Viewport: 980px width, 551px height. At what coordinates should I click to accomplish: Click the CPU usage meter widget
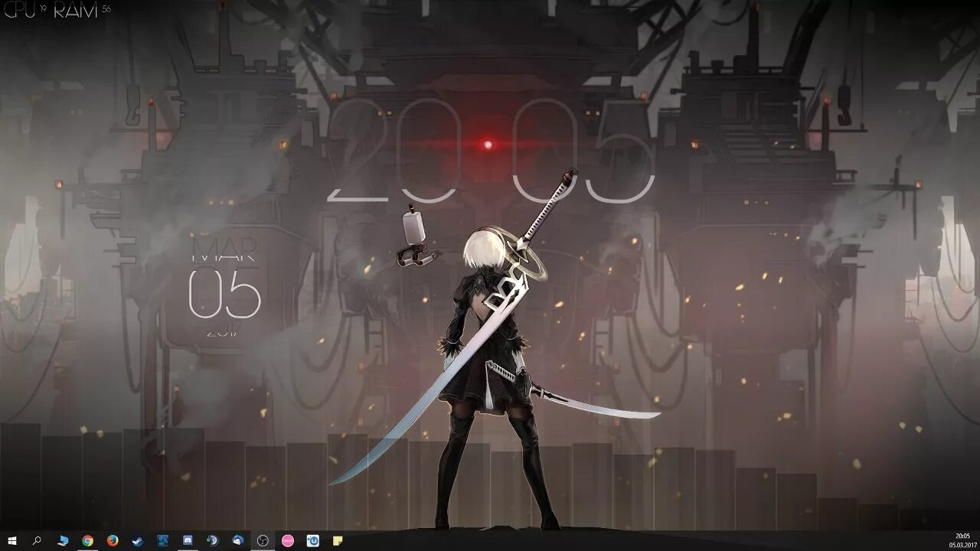[25, 11]
